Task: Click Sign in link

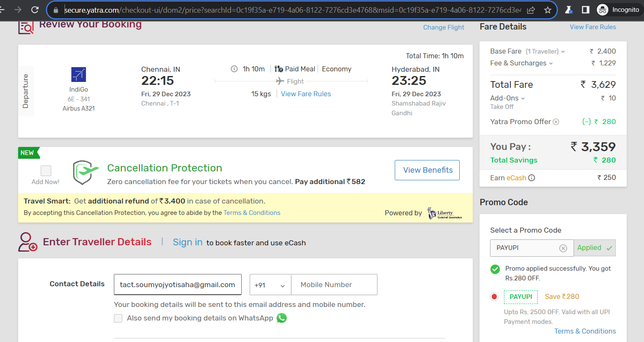Action: pos(188,242)
